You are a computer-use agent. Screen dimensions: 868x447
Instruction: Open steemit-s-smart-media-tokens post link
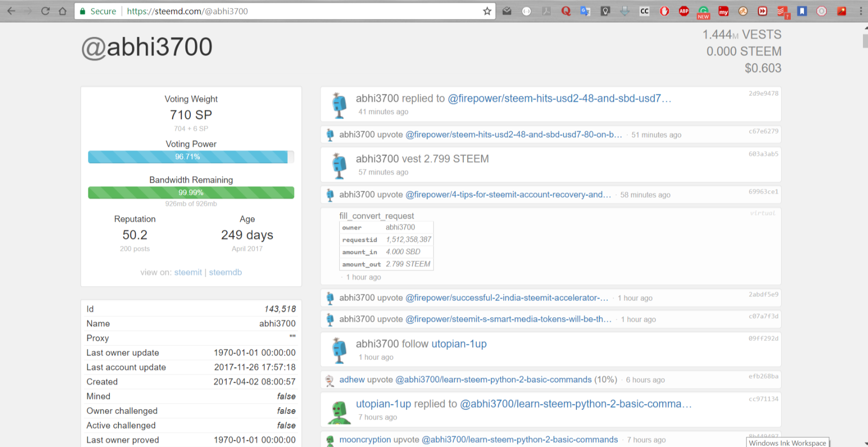509,319
